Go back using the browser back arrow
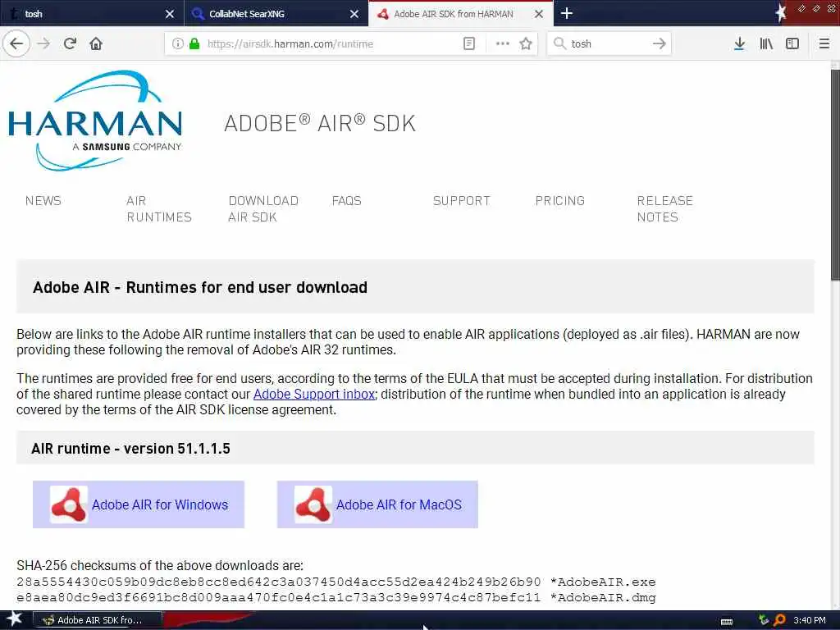Image resolution: width=840 pixels, height=630 pixels. [x=16, y=43]
